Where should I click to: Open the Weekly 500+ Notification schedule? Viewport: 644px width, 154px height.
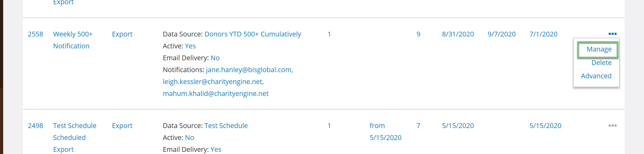(x=73, y=40)
